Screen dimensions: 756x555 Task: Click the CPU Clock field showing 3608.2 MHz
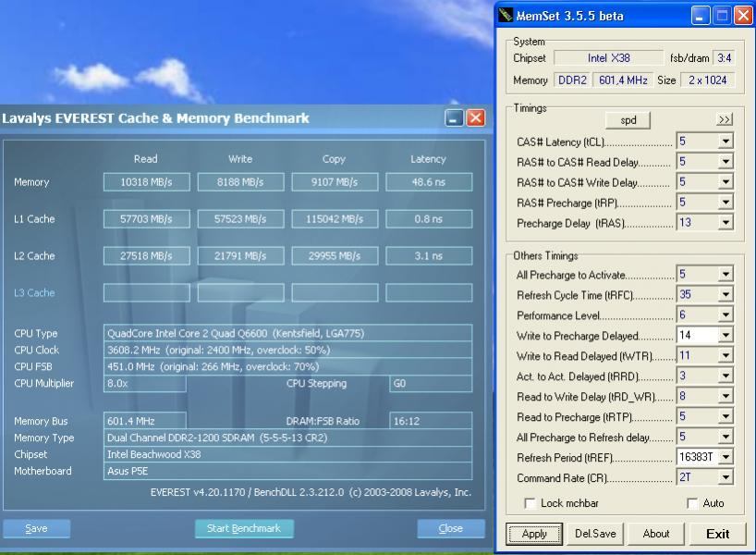(287, 350)
